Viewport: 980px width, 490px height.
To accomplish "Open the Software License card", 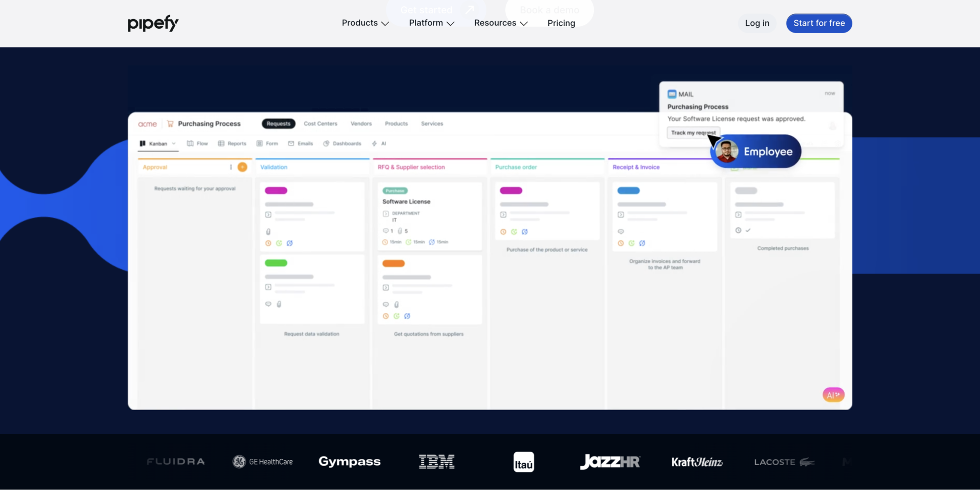I will point(406,202).
